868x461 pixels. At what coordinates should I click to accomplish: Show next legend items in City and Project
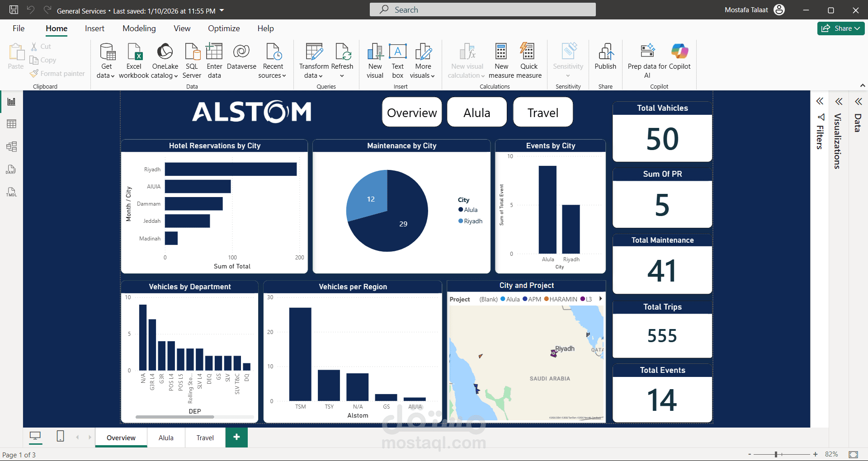point(600,299)
